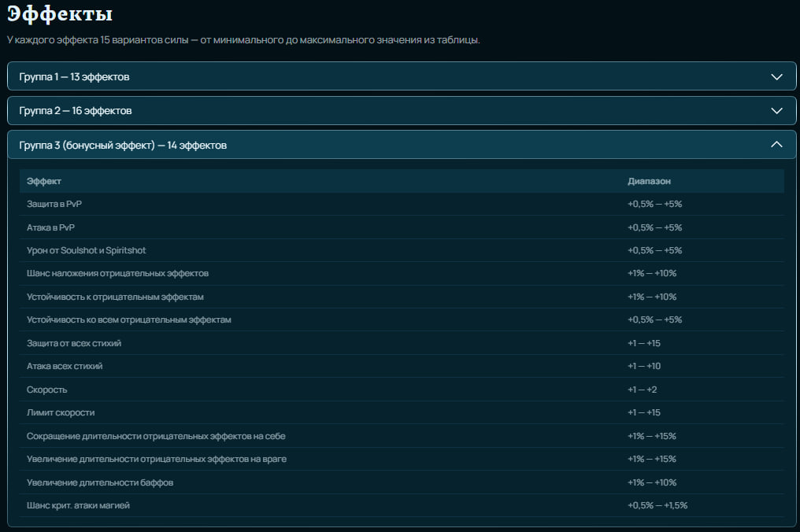This screenshot has width=800, height=532.
Task: Collapse Группа 3 (бонусный эффект) header
Action: pyautogui.click(x=402, y=145)
